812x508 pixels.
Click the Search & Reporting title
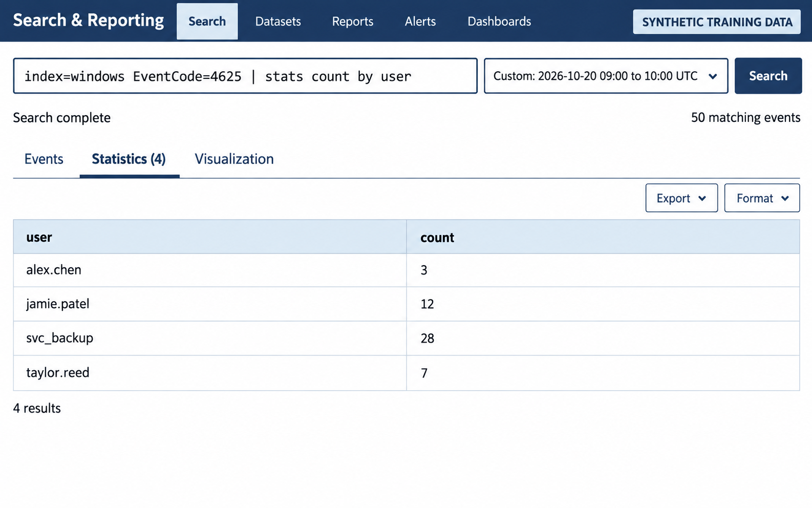pos(89,20)
